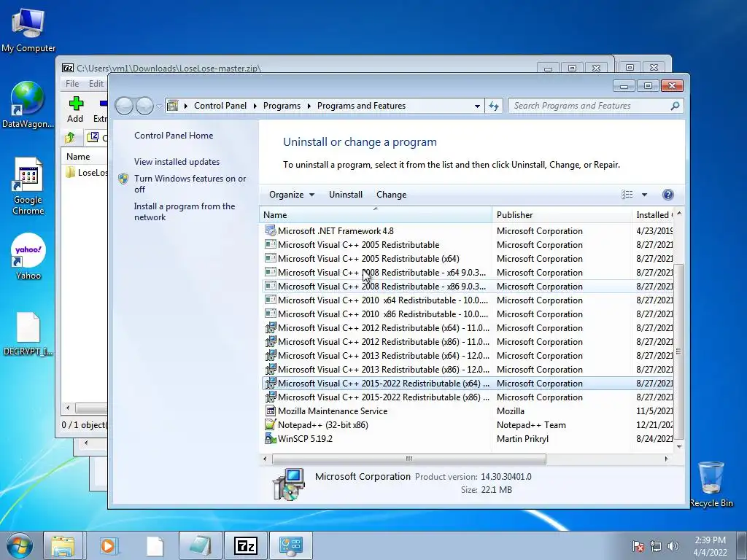Expand the arrow after Programs breadcrumb
This screenshot has height=560, width=747.
[309, 106]
